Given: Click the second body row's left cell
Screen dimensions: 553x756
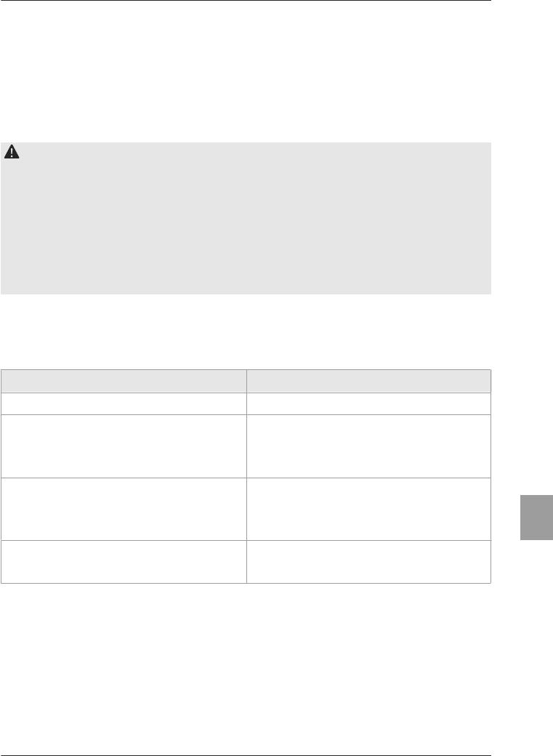Looking at the screenshot, I should (124, 446).
